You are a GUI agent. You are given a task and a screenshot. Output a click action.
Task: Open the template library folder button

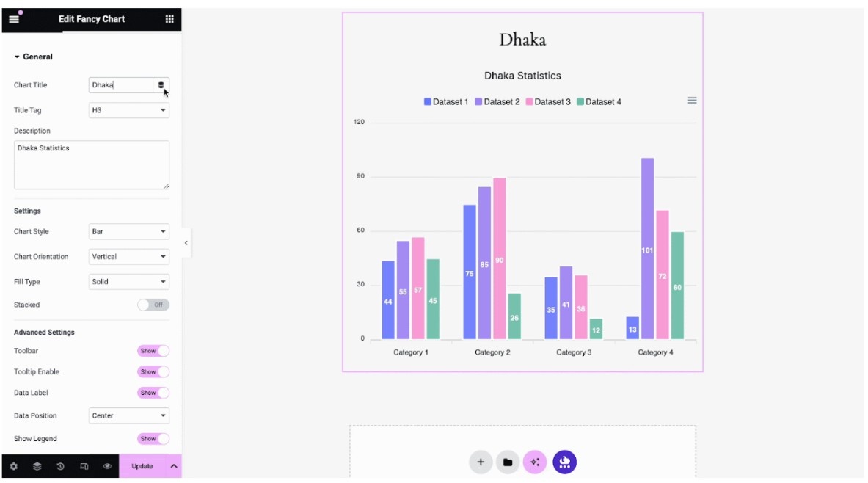pyautogui.click(x=508, y=462)
